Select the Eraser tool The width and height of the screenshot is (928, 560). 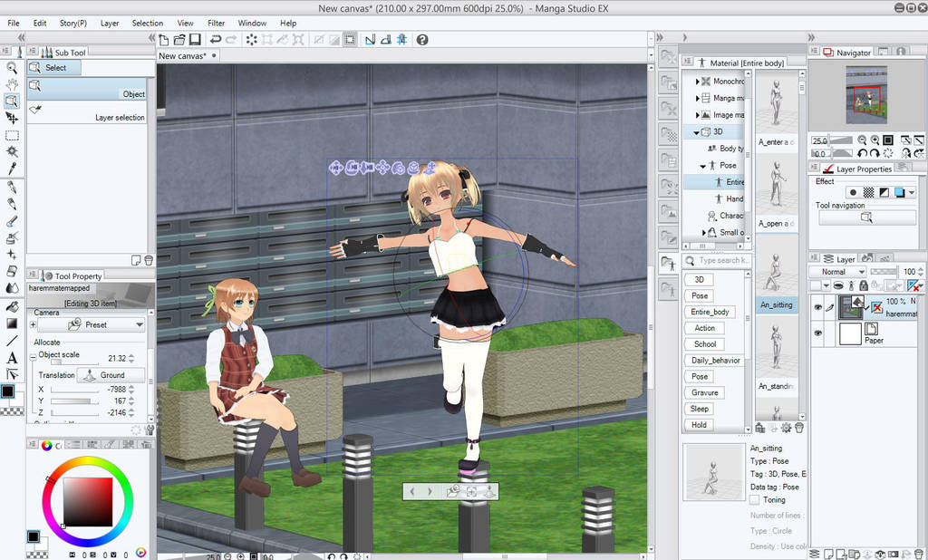pyautogui.click(x=11, y=271)
